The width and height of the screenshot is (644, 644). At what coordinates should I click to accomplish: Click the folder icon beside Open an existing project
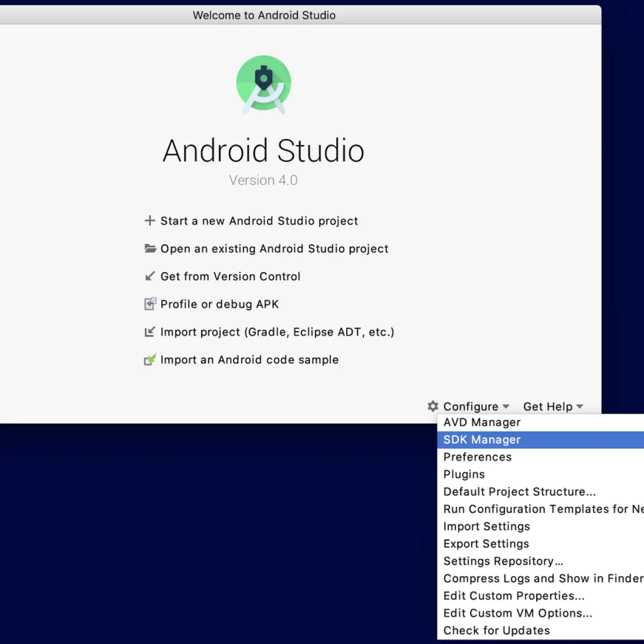(x=150, y=248)
